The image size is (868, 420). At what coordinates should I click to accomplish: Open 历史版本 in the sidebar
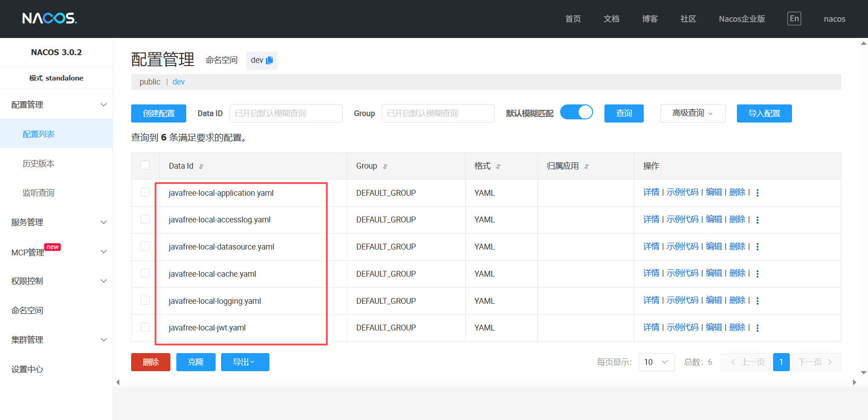coord(38,164)
